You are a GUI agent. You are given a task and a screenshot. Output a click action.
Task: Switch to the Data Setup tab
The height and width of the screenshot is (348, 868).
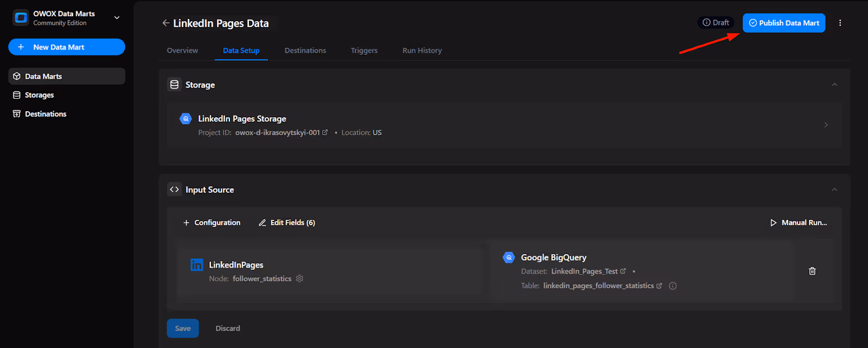(x=241, y=50)
